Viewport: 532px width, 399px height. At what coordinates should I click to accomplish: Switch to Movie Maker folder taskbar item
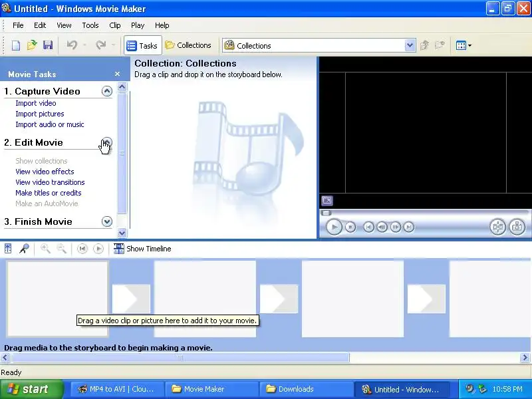point(211,389)
